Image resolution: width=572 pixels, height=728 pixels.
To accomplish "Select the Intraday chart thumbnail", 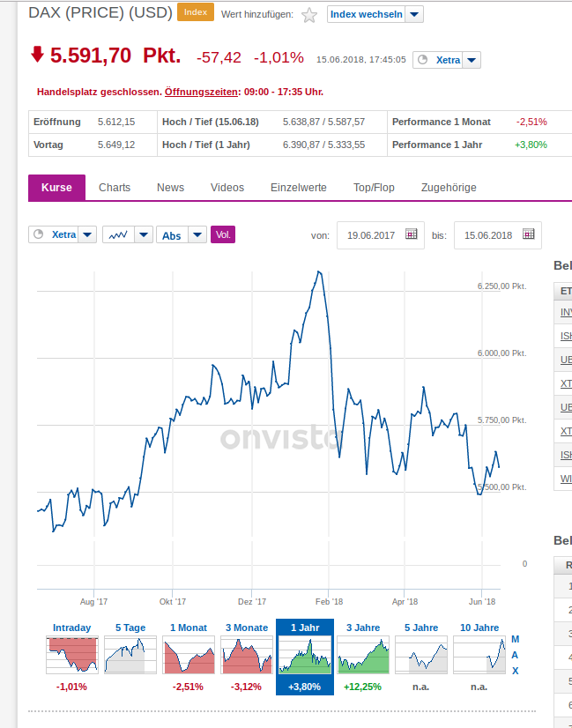I will tap(71, 654).
